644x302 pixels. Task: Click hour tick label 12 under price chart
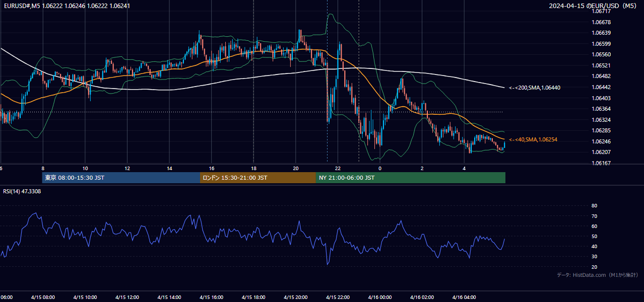coord(127,168)
